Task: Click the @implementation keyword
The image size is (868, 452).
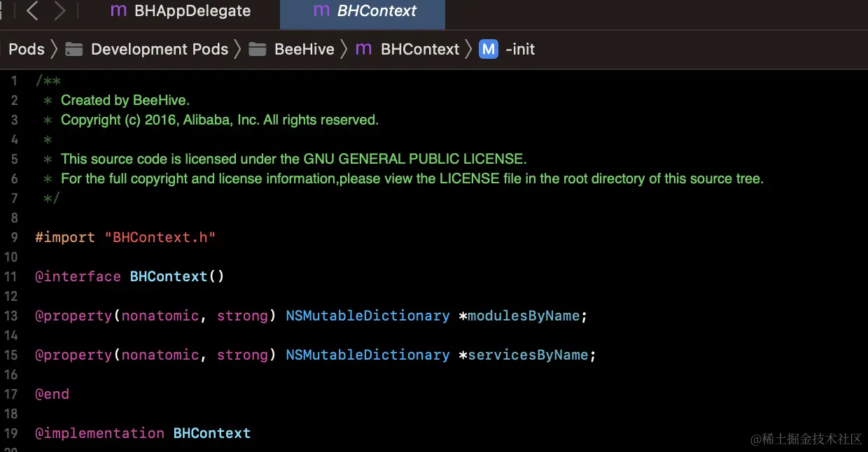Action: pos(100,433)
